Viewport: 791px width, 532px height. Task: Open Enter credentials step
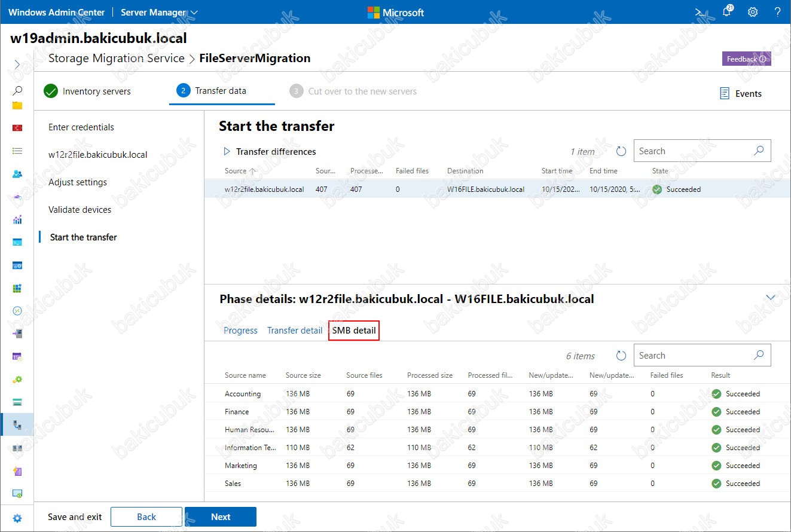[x=81, y=127]
